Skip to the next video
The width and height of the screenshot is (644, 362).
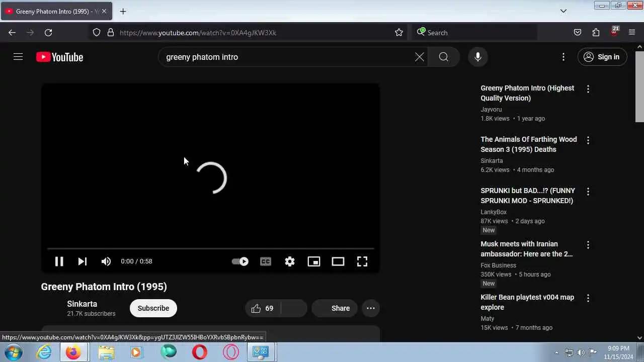pyautogui.click(x=83, y=261)
